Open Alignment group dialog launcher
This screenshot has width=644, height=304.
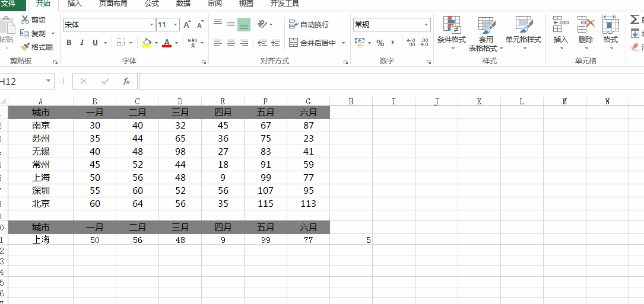coord(345,62)
